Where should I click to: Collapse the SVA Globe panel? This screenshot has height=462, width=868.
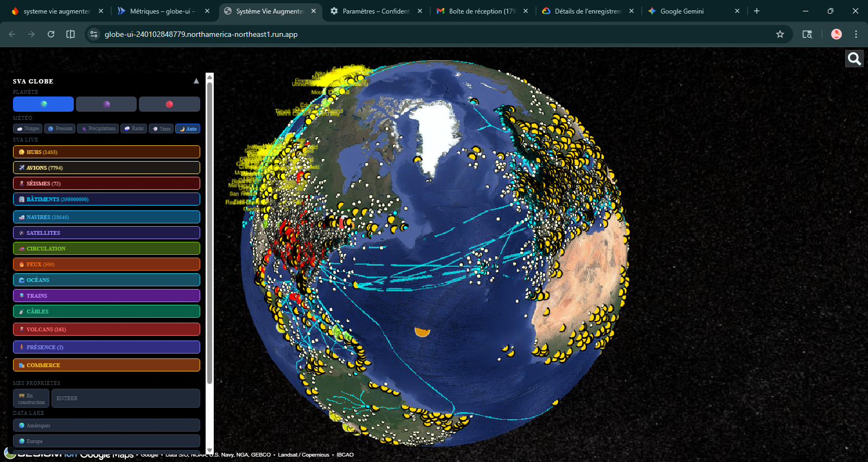[x=196, y=81]
